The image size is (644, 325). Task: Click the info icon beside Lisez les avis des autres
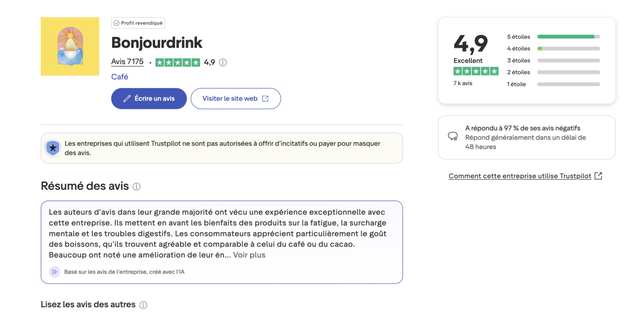pyautogui.click(x=143, y=305)
